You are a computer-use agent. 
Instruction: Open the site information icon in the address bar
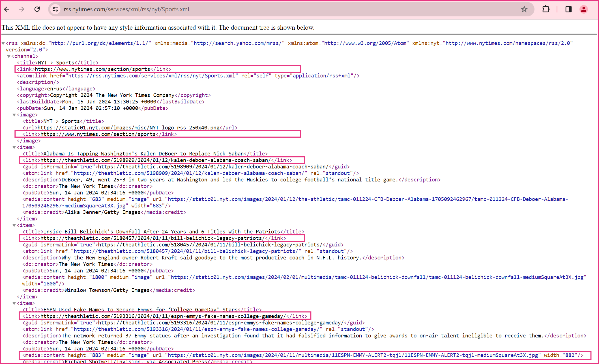[55, 9]
